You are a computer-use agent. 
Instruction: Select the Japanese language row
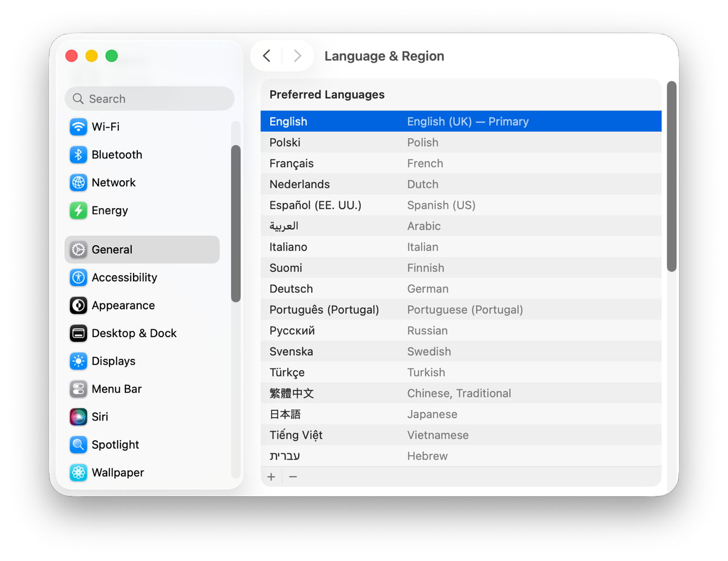460,414
